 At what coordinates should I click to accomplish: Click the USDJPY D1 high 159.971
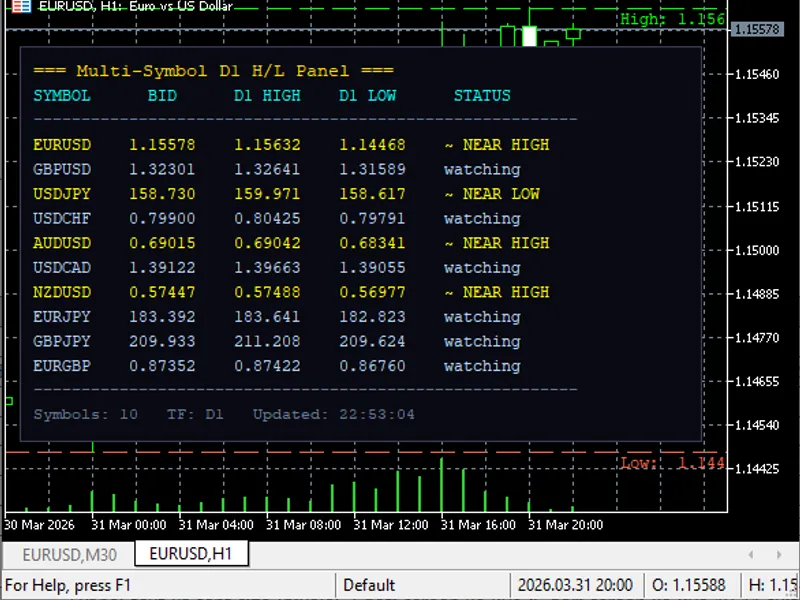(x=267, y=194)
